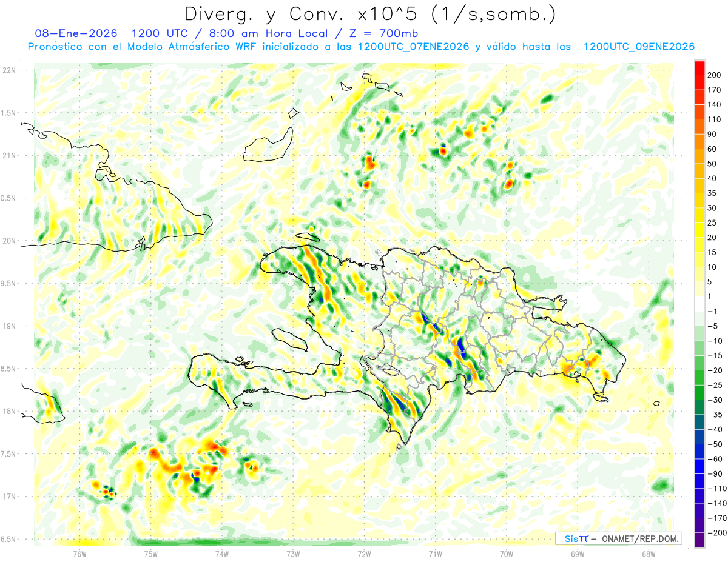
Task: Click the 1.5N latitude label
Action: click(x=10, y=113)
